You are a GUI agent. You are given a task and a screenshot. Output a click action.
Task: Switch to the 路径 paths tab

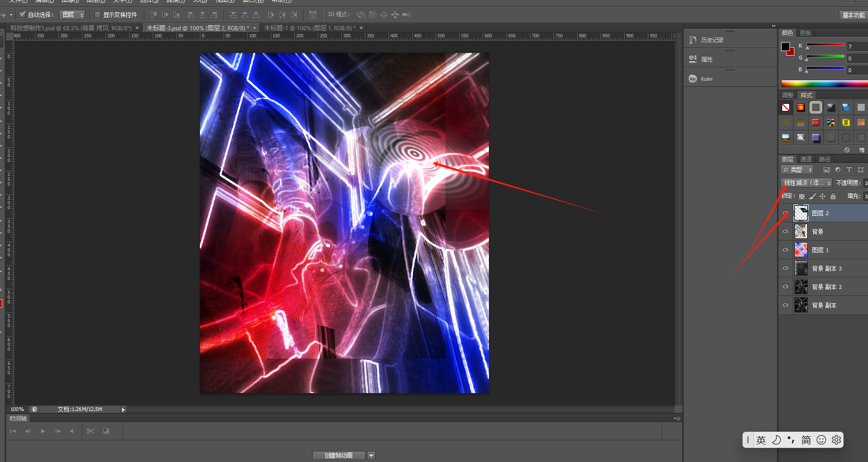pyautogui.click(x=825, y=160)
